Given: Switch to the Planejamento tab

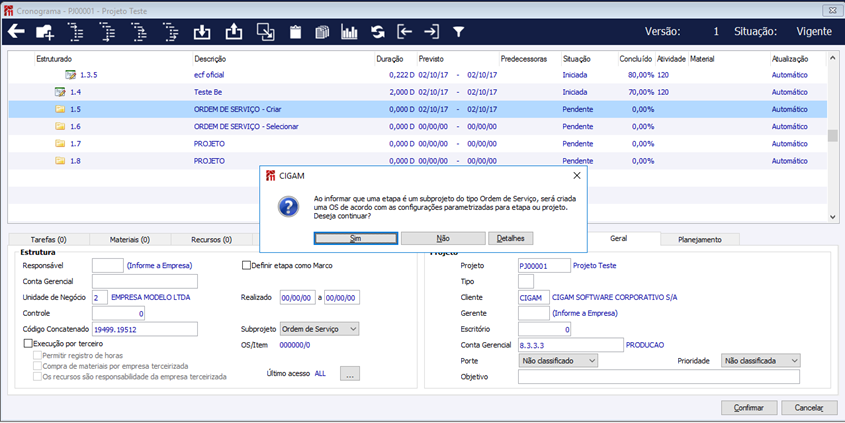Looking at the screenshot, I should [x=700, y=240].
